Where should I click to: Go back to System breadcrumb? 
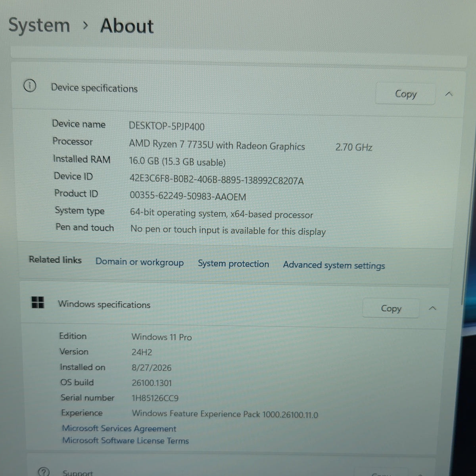[39, 25]
